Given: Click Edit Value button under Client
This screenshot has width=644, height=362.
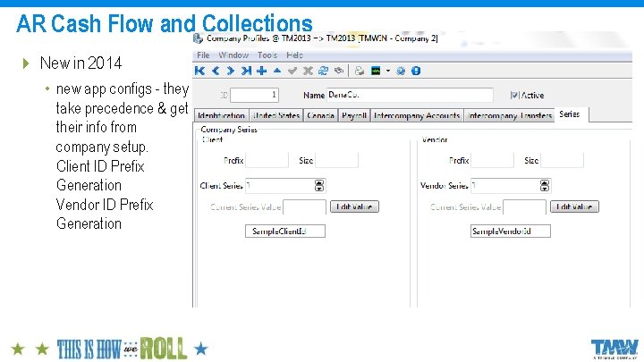Looking at the screenshot, I should click(x=354, y=206).
